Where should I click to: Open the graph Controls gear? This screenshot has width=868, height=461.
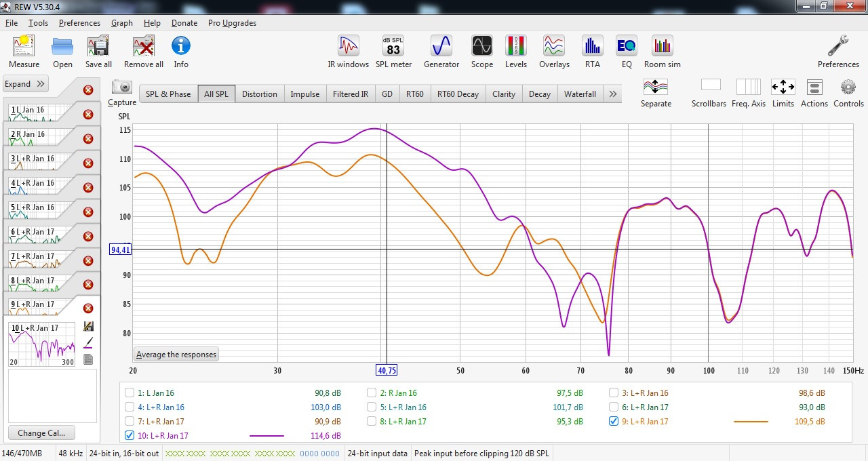tap(848, 93)
